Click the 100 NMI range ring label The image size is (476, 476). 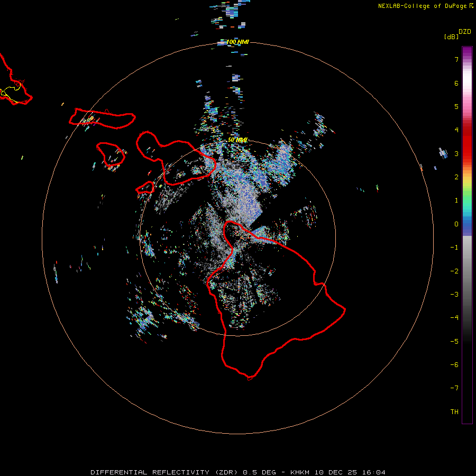237,42
